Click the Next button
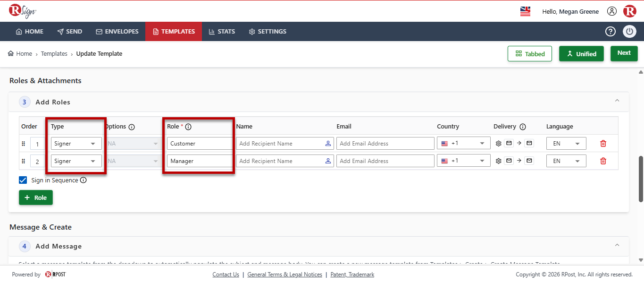The width and height of the screenshot is (644, 283). click(x=624, y=53)
